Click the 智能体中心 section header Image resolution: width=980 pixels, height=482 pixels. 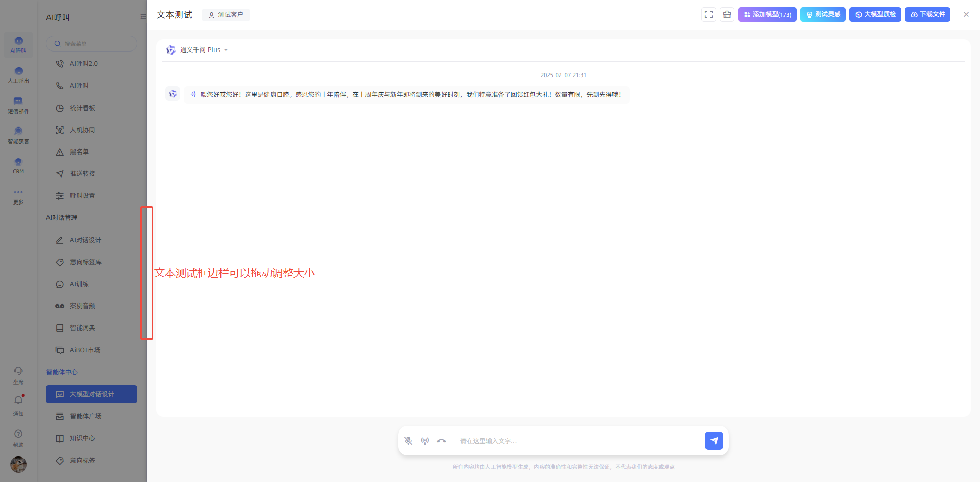[62, 372]
